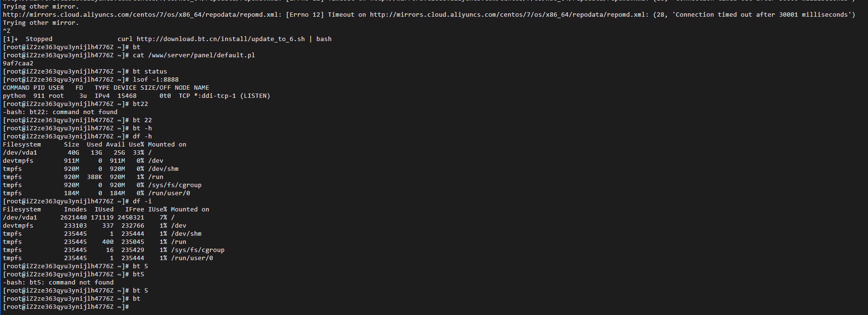Click the Inodes column header
Viewport: 868px width, 315px height.
76,210
